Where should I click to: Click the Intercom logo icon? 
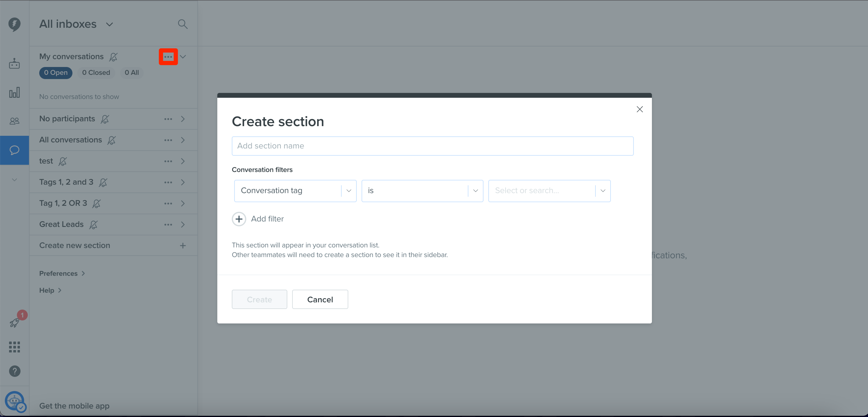tap(14, 24)
